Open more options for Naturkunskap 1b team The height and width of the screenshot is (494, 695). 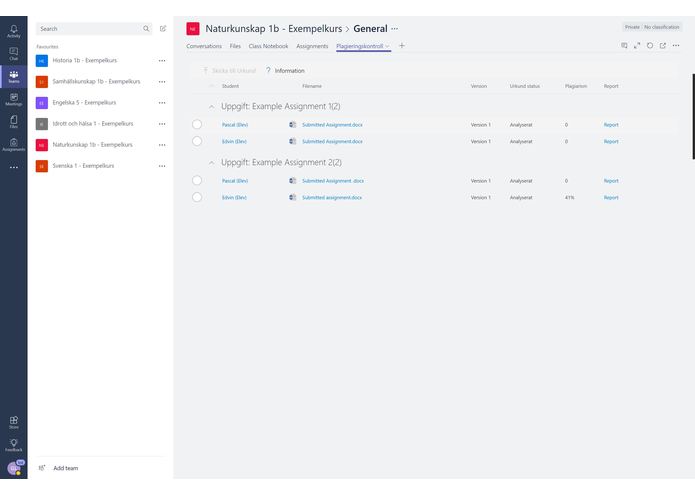coord(162,145)
